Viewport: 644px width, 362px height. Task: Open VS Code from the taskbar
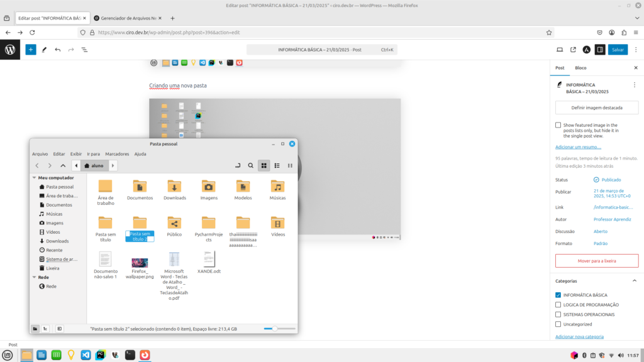86,355
